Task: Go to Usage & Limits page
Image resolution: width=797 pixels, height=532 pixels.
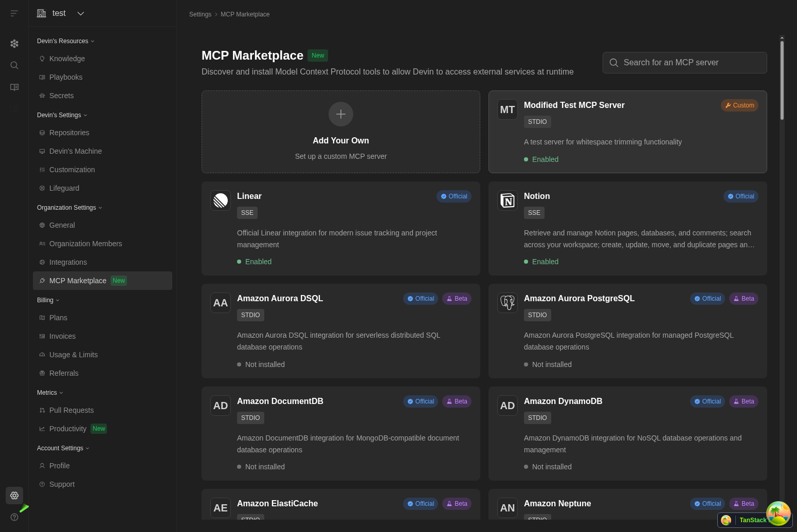Action: coord(73,355)
